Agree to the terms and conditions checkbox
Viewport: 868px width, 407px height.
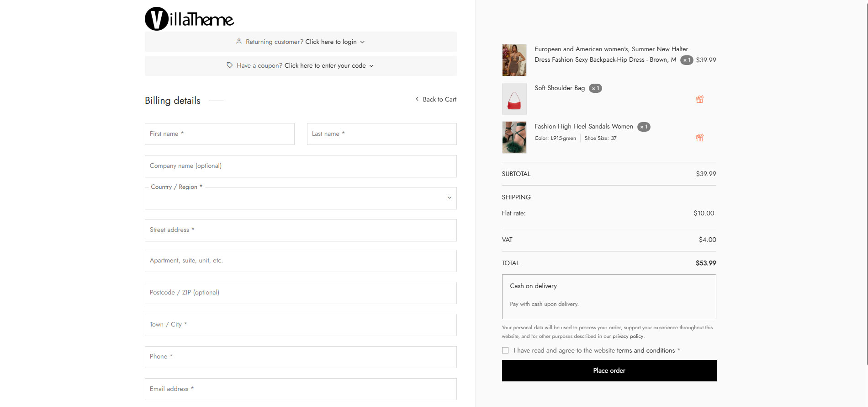point(505,350)
